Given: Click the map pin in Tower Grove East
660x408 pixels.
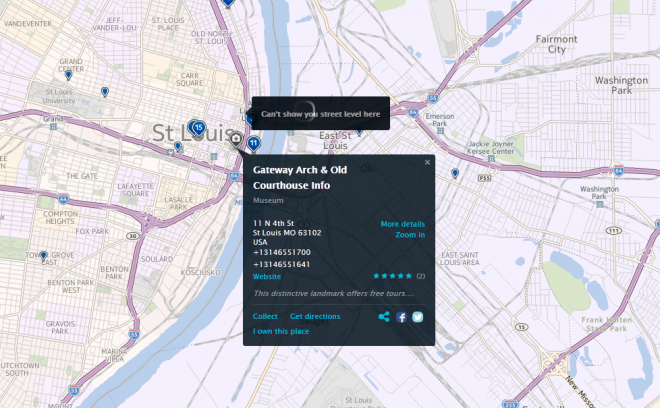Looking at the screenshot, I should pos(43,256).
